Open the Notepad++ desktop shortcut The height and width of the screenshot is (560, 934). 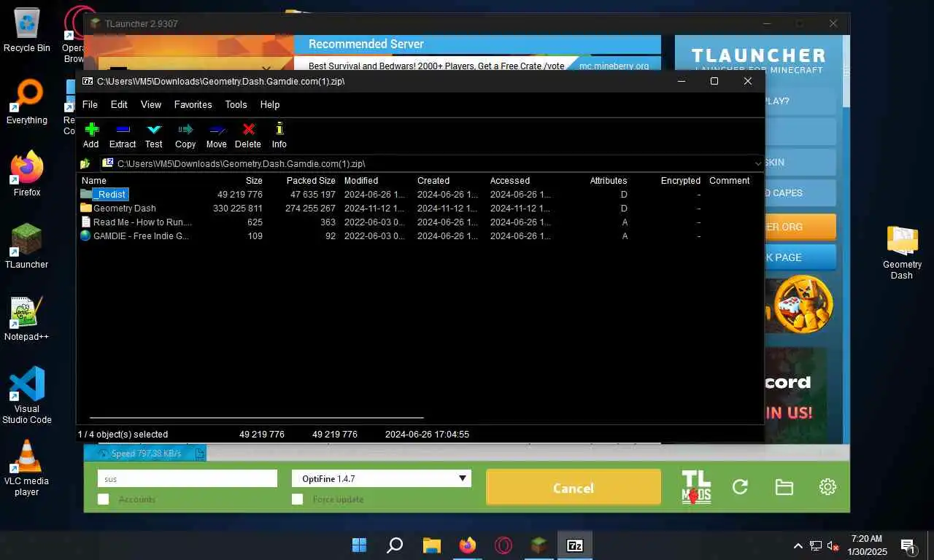click(27, 319)
